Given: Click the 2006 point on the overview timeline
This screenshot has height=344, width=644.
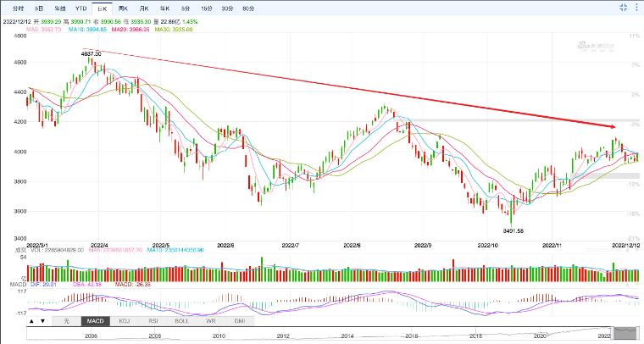Looking at the screenshot, I should click(91, 336).
